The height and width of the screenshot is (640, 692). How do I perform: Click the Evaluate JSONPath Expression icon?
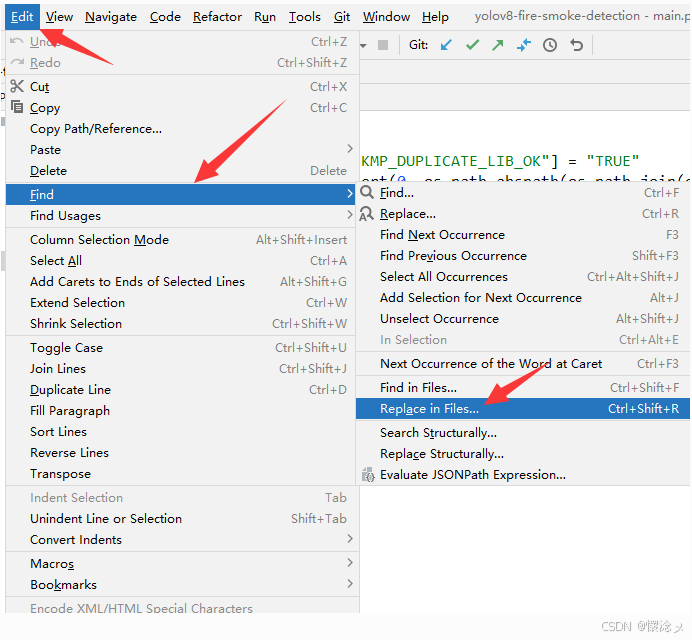tap(368, 475)
